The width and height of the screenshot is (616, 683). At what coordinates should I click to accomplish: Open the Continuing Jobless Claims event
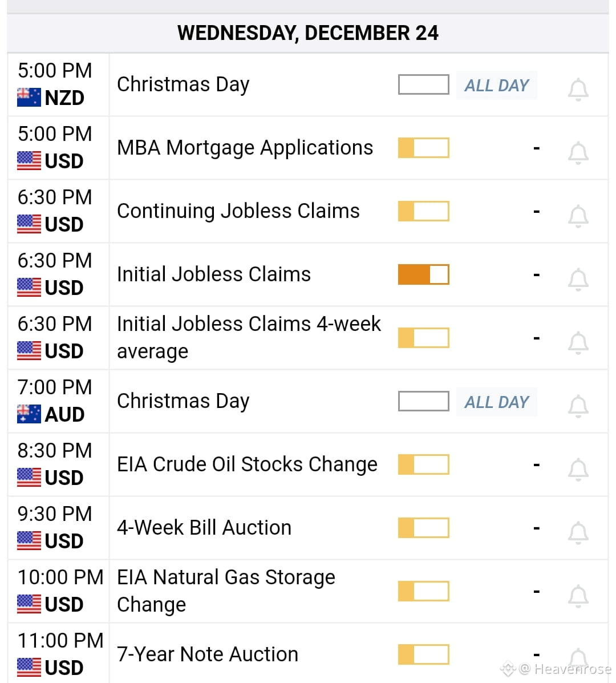click(x=238, y=211)
